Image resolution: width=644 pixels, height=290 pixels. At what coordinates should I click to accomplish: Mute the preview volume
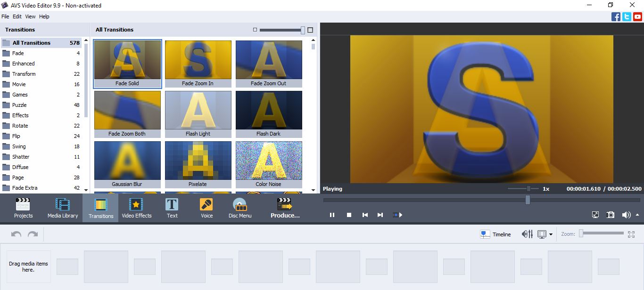tap(626, 215)
